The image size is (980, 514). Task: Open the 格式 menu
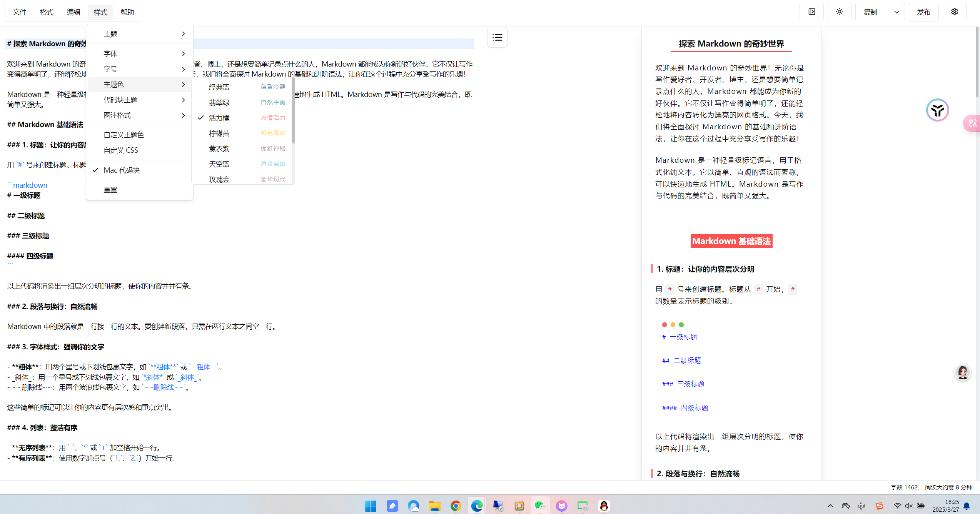pos(47,12)
